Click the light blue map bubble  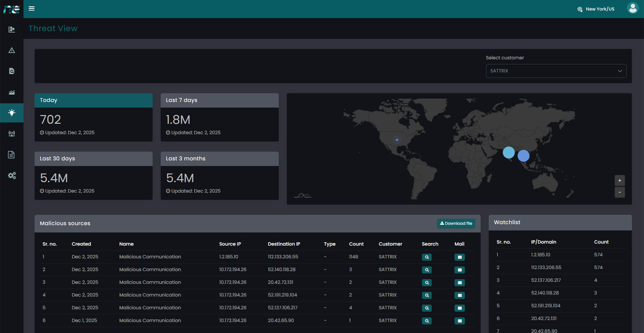click(x=508, y=153)
